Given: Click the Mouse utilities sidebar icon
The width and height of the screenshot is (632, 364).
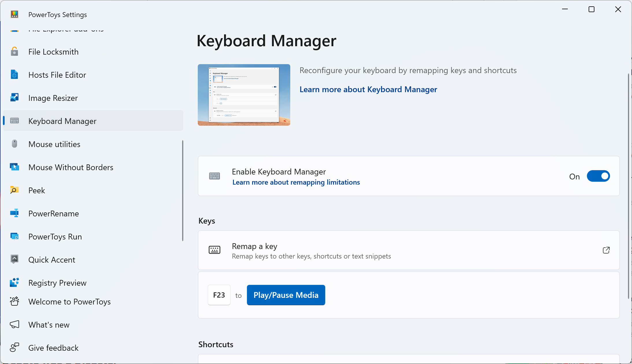Looking at the screenshot, I should click(15, 144).
